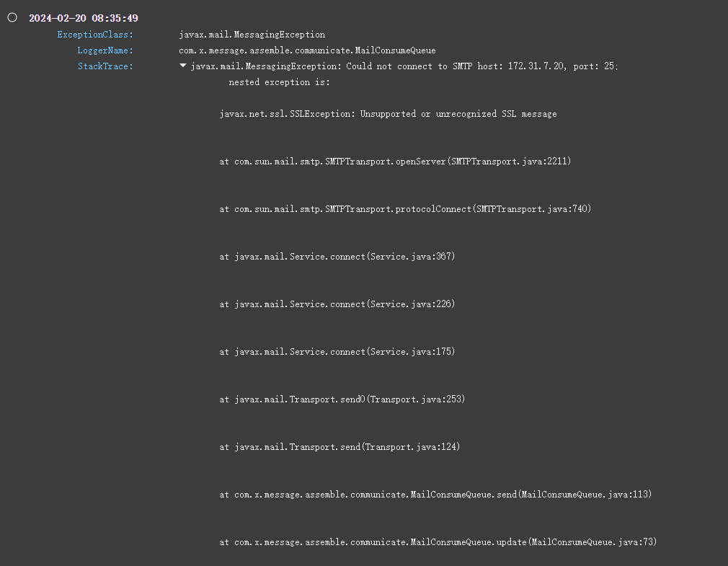Click the LoggerName field label

[x=105, y=50]
